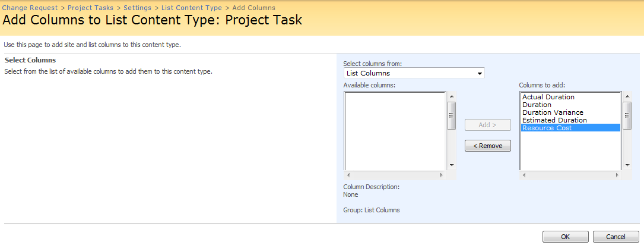
Task: Open the Settings breadcrumb link
Action: click(x=137, y=8)
